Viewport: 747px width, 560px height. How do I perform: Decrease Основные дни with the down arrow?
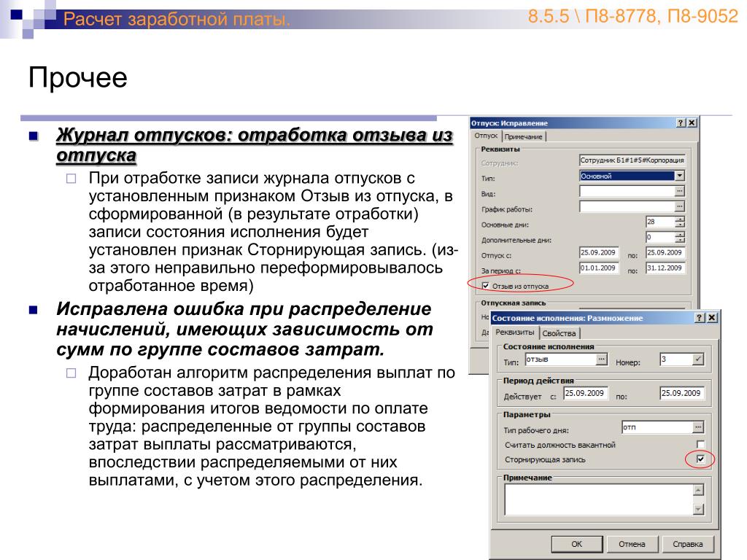click(x=681, y=225)
